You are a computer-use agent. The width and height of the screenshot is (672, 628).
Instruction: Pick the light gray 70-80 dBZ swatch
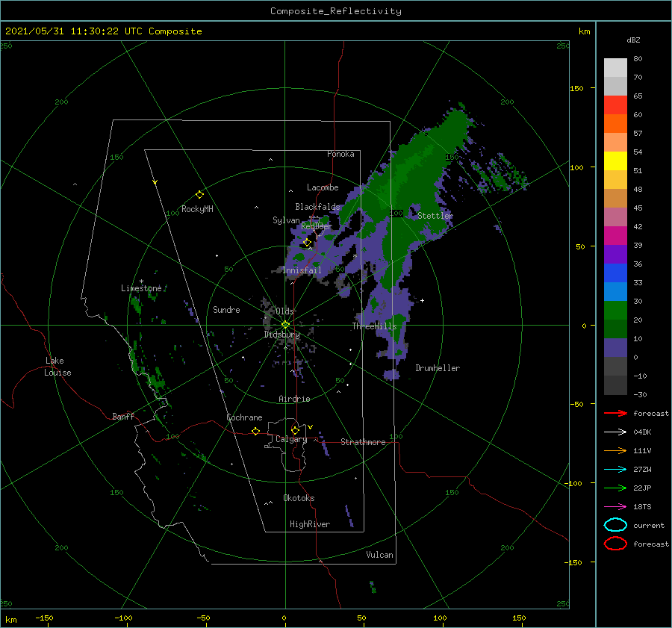(615, 67)
